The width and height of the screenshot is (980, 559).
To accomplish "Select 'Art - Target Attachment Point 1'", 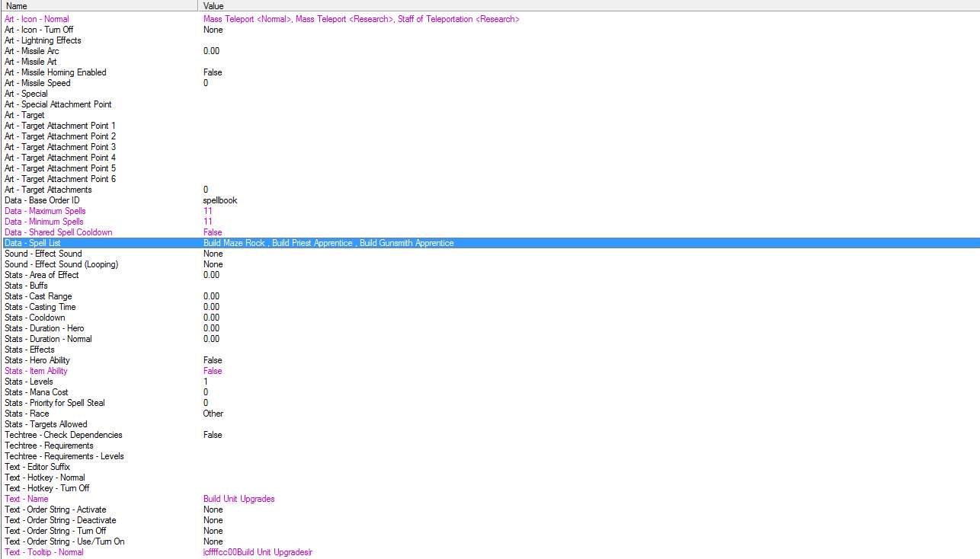I will coord(490,126).
